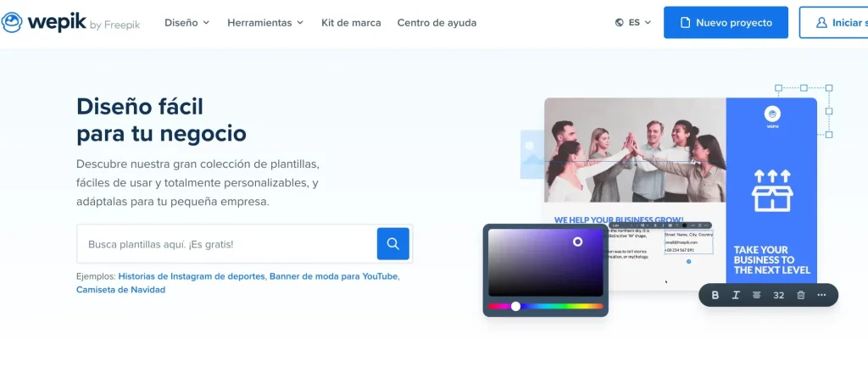Screen dimensions: 868x367
Task: Open the Herramientas dropdown menu
Action: [x=265, y=23]
